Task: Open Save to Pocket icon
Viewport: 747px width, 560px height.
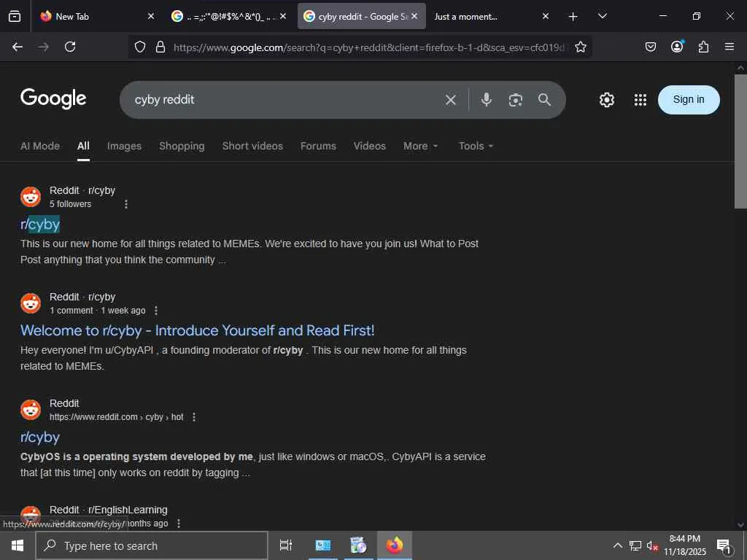Action: tap(650, 47)
